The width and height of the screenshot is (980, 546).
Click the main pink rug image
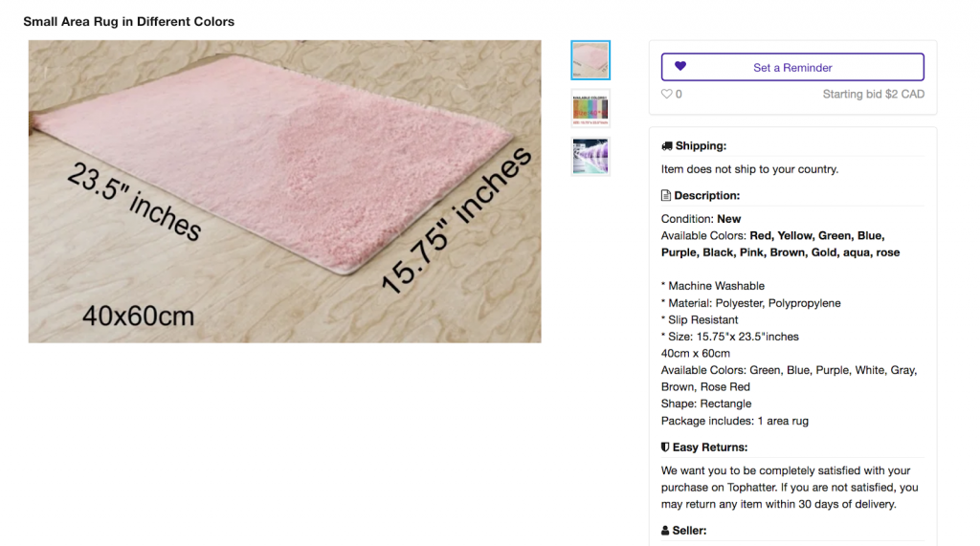tap(284, 191)
